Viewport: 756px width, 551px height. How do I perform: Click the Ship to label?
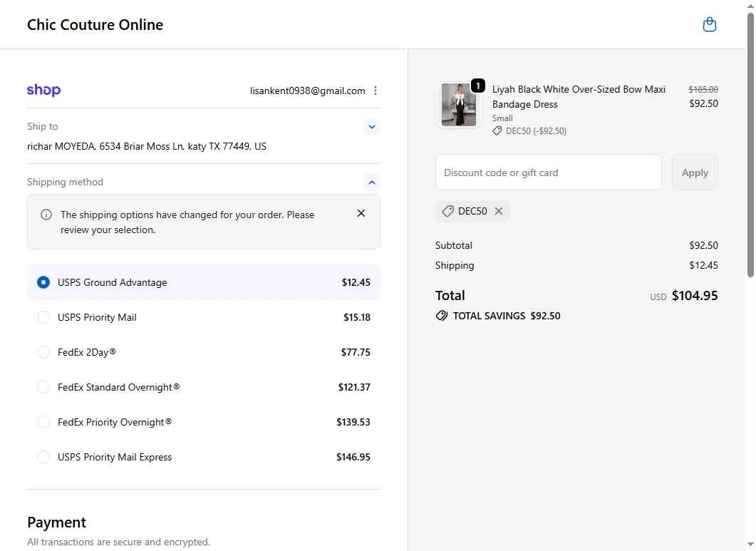coord(43,126)
